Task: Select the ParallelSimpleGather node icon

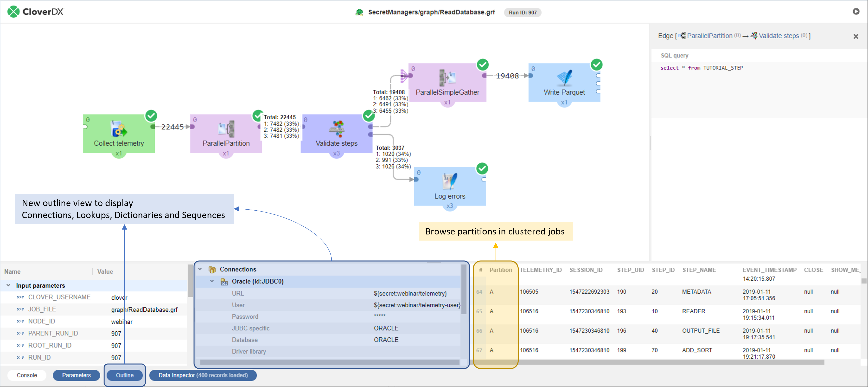Action: 447,78
